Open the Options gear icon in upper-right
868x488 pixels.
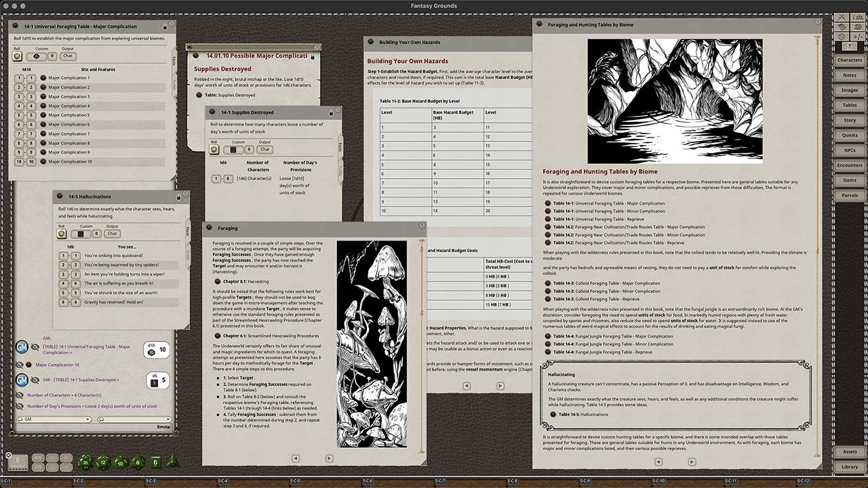pyautogui.click(x=842, y=36)
